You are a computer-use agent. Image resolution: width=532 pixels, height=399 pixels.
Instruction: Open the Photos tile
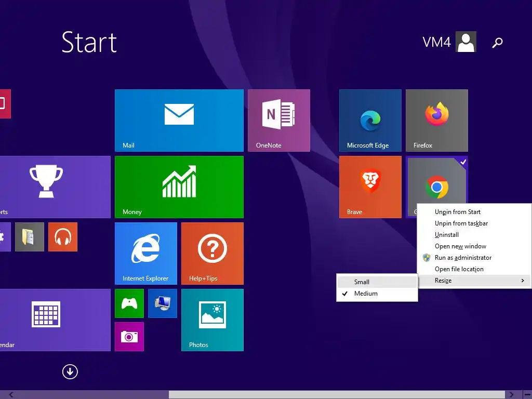[x=212, y=320]
